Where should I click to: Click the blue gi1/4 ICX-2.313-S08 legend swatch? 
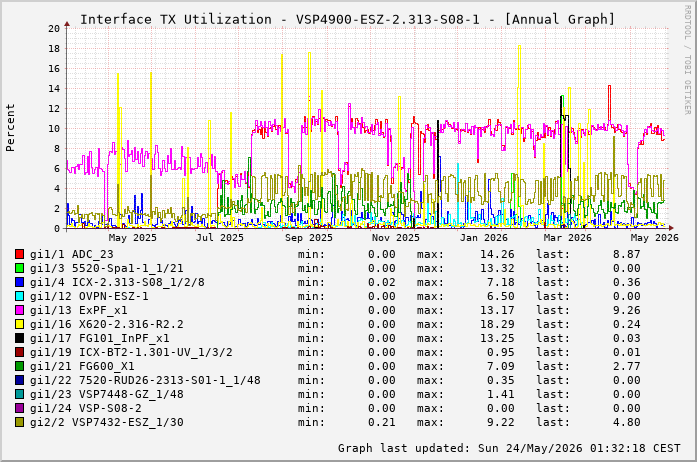click(x=19, y=282)
